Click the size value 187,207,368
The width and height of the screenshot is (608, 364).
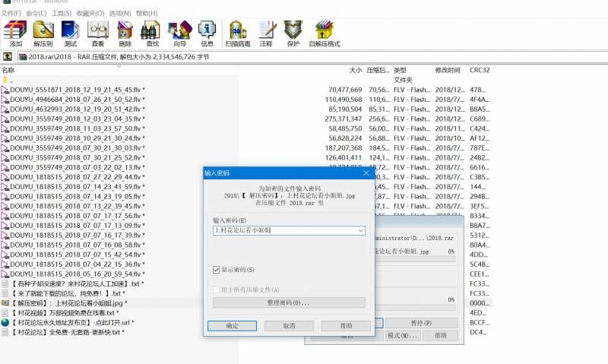(344, 148)
